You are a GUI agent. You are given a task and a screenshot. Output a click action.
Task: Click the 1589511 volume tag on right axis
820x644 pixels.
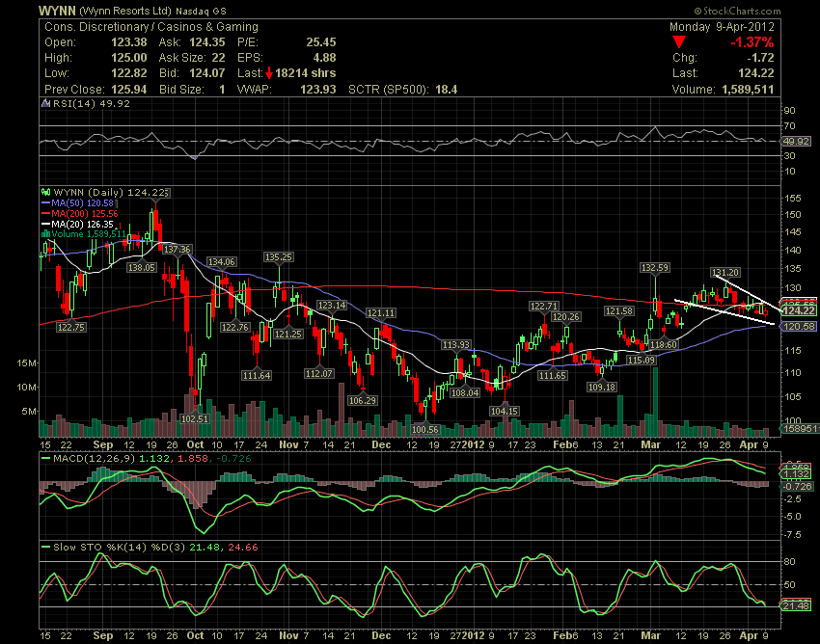click(800, 428)
